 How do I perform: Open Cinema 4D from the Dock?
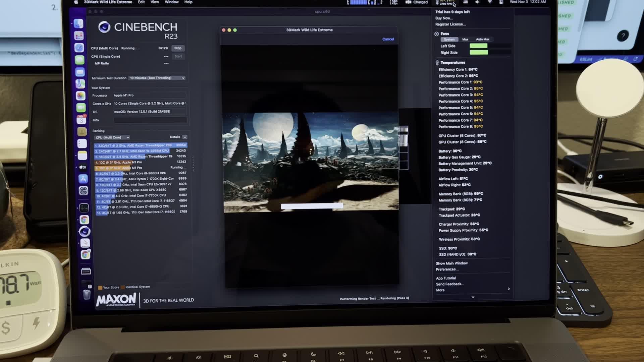(85, 232)
